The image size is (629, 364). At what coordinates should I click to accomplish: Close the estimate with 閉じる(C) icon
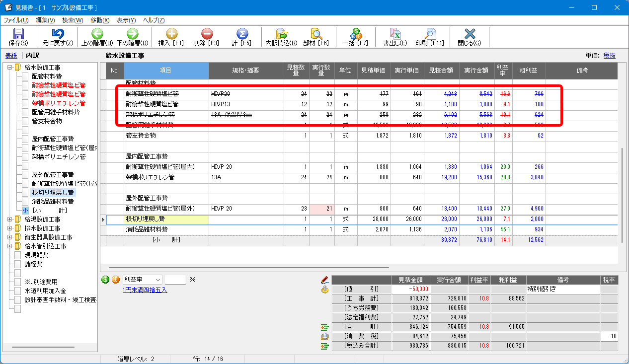[470, 33]
